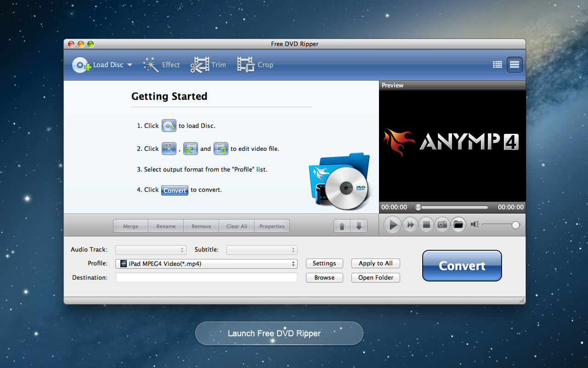Click the elapsed time 00:00:00 on left
This screenshot has width=588, height=368.
(x=394, y=207)
